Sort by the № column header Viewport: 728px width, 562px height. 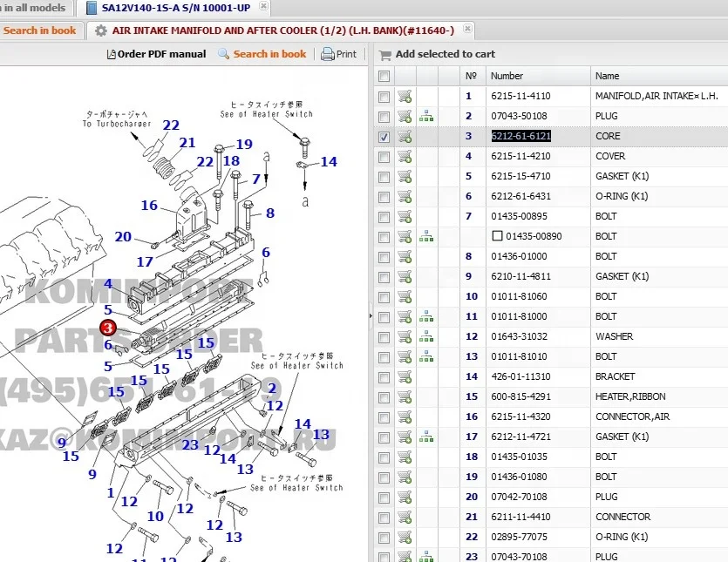(x=472, y=76)
